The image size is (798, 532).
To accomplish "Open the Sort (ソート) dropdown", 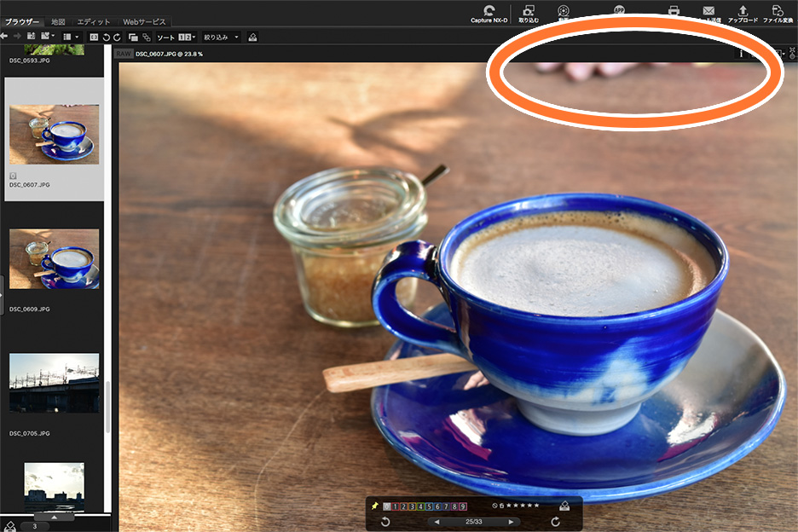I will click(176, 37).
